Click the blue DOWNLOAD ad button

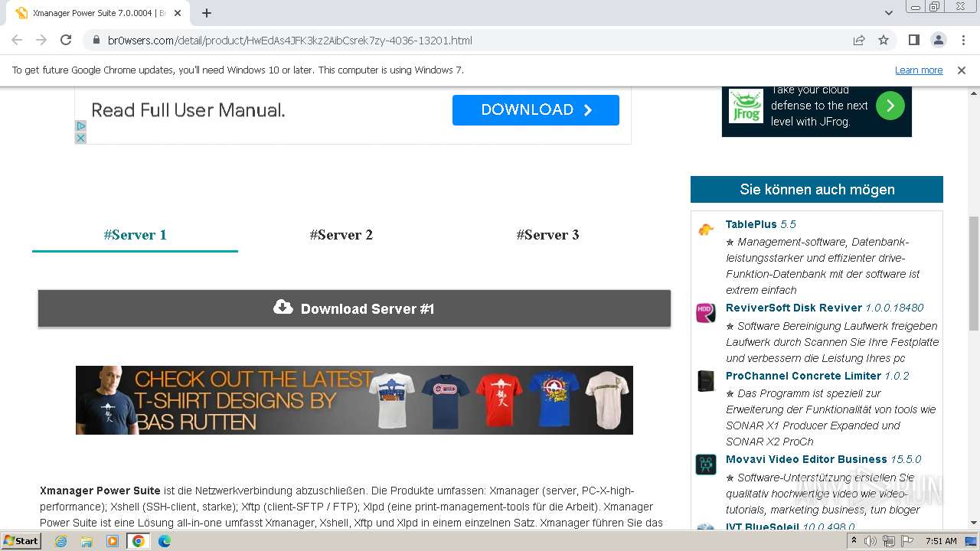[536, 109]
